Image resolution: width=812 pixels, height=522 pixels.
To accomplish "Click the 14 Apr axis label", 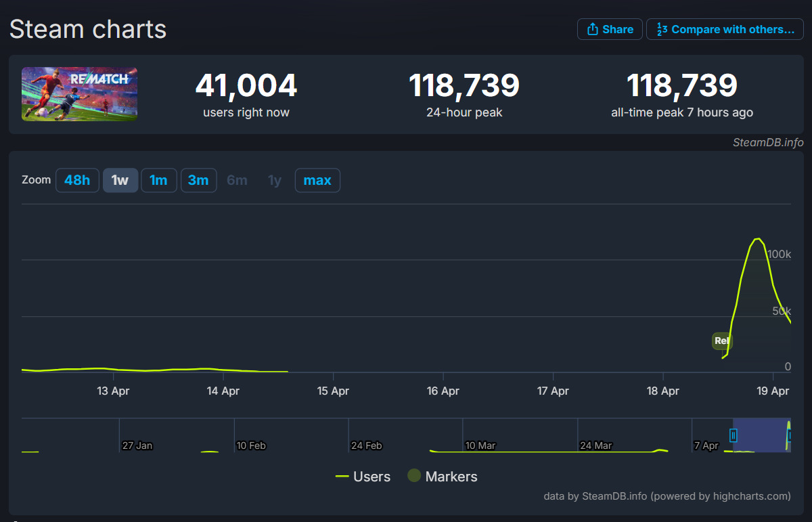I will (223, 391).
